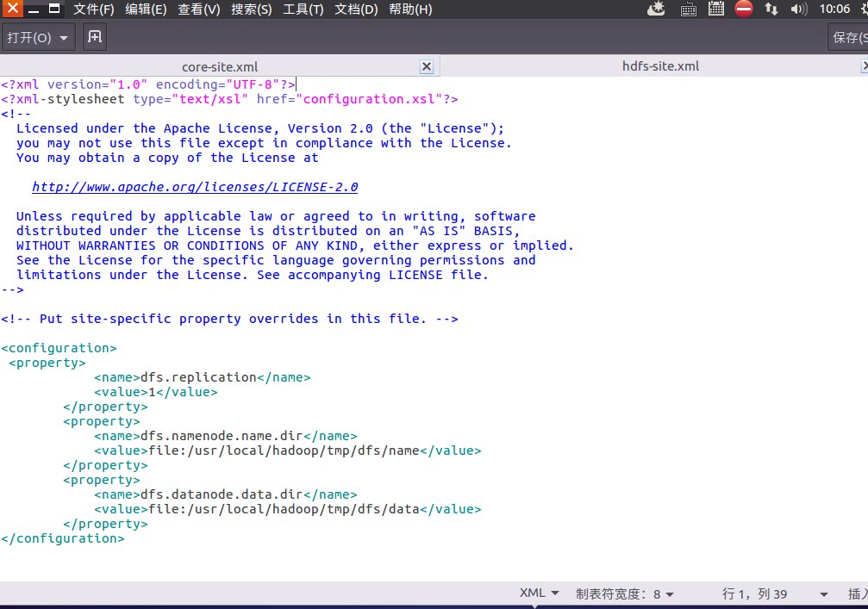
Task: Switch to the core-site.xml tab
Action: click(220, 67)
